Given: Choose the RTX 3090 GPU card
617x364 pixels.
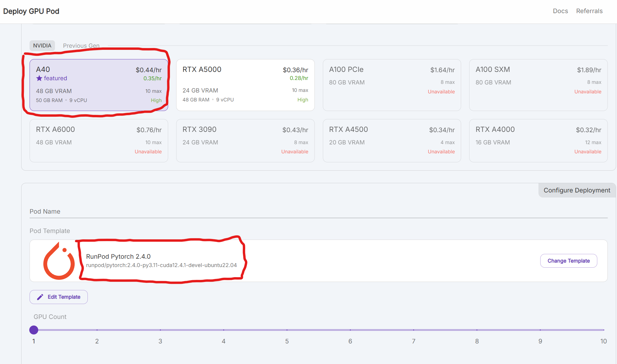Looking at the screenshot, I should click(x=245, y=141).
